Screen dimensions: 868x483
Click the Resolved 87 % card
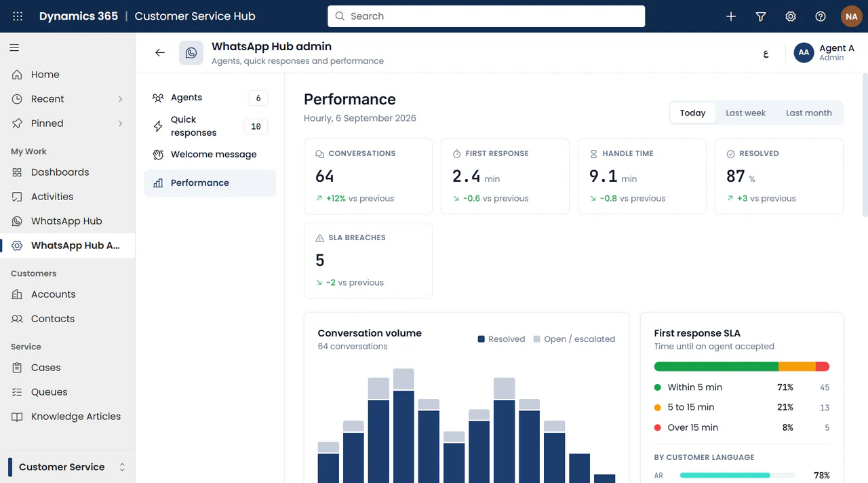pos(779,176)
